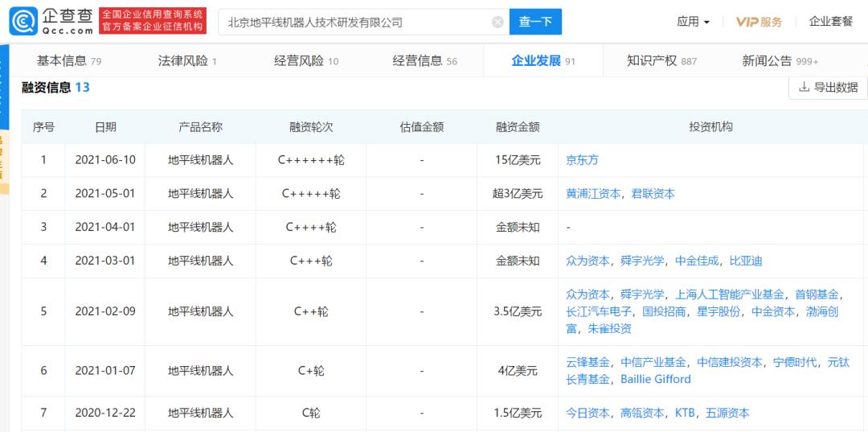This screenshot has height=432, width=868.
Task: Click the company name search field
Action: [x=363, y=23]
